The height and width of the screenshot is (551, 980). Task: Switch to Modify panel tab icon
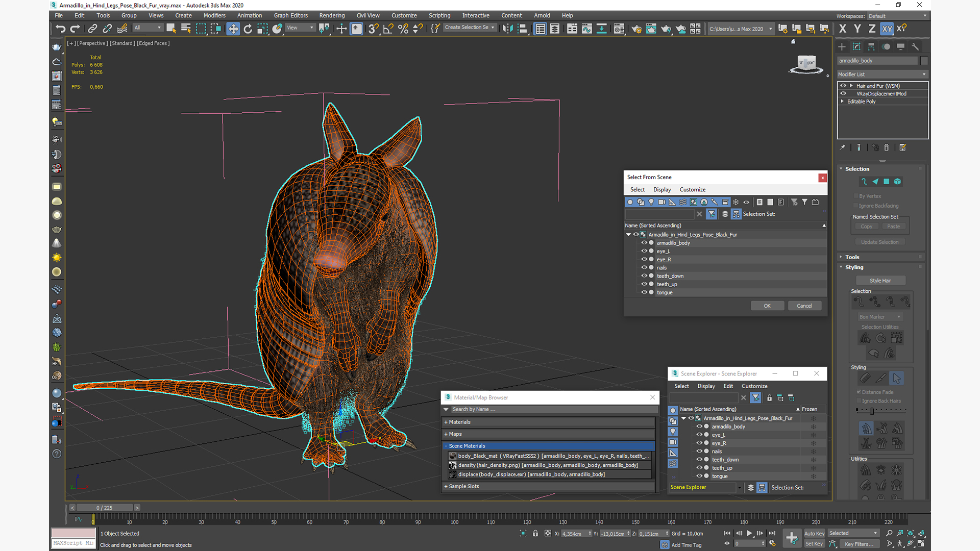pos(856,46)
